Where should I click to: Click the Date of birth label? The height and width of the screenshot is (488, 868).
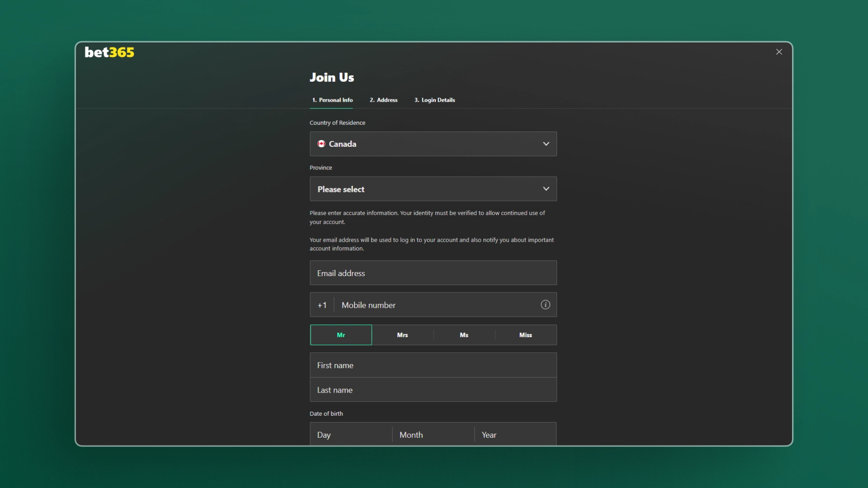pyautogui.click(x=326, y=413)
